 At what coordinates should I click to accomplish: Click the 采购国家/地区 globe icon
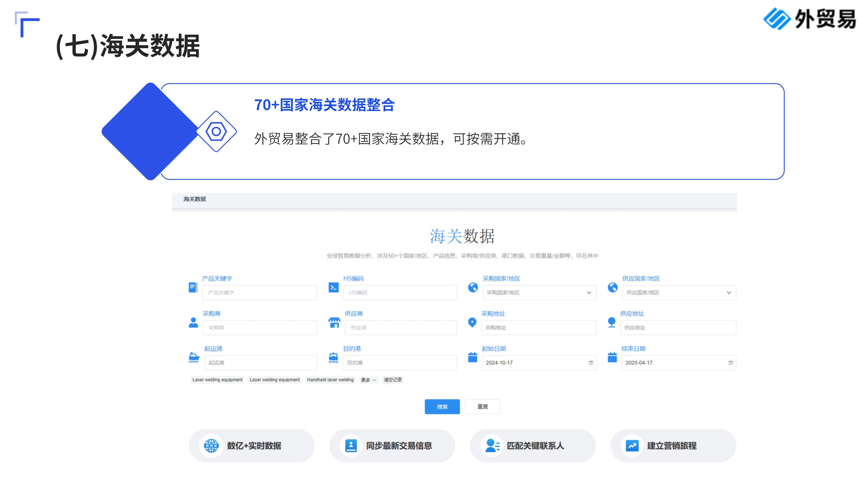coord(473,287)
